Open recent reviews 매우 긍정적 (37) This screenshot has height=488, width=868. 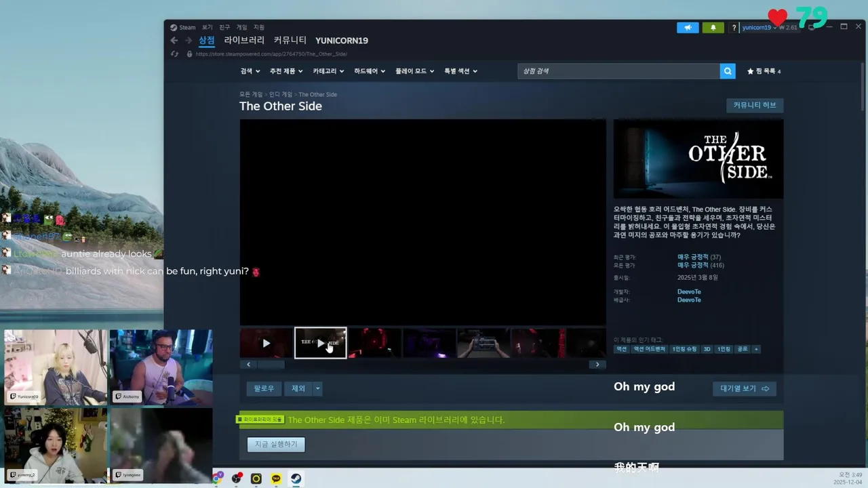coord(699,257)
